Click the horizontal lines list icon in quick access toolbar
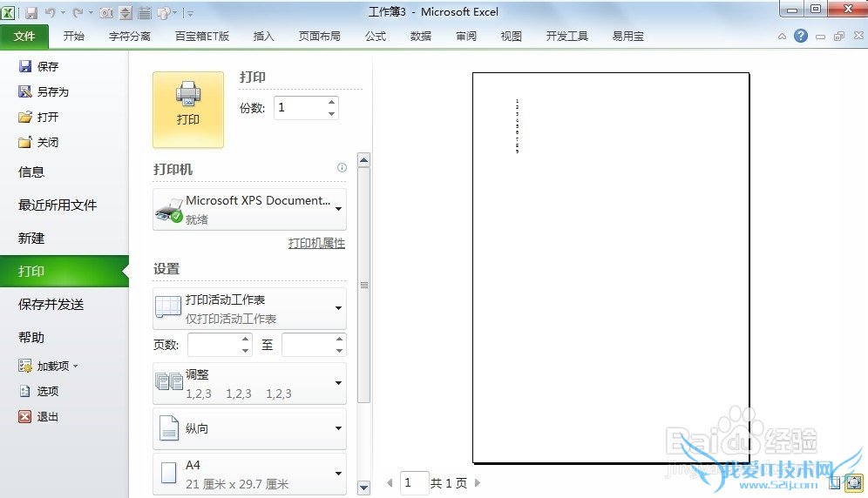This screenshot has width=868, height=498. tap(145, 12)
